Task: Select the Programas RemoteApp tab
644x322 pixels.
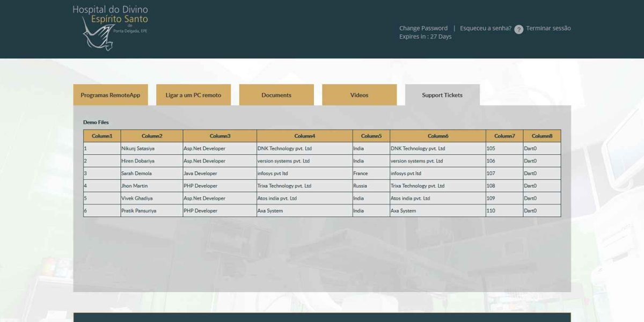Action: (110, 94)
